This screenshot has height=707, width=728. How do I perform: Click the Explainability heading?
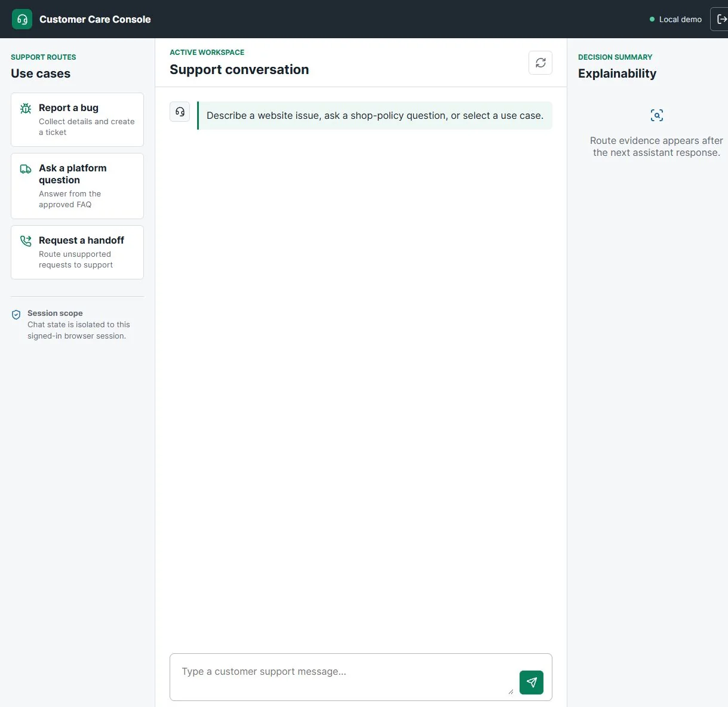coord(617,73)
